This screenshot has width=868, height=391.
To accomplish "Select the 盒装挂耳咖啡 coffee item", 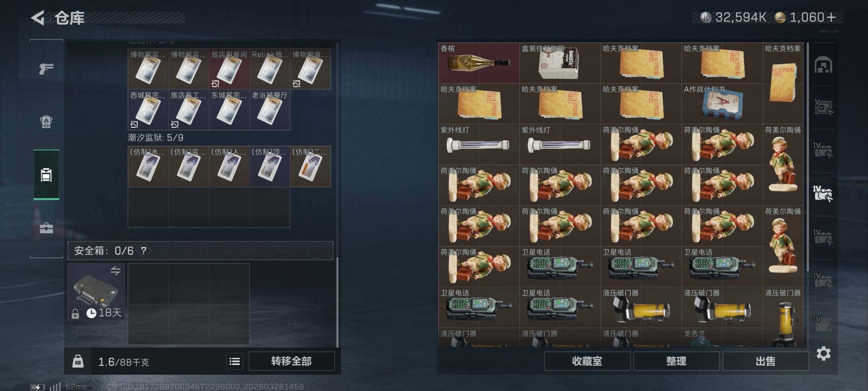I will click(560, 63).
